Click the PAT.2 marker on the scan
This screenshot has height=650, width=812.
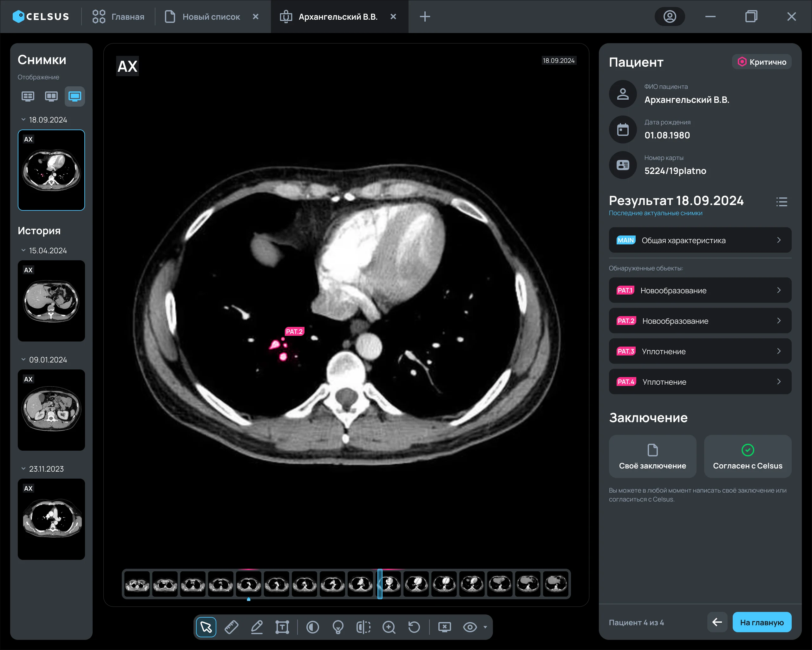tap(294, 332)
